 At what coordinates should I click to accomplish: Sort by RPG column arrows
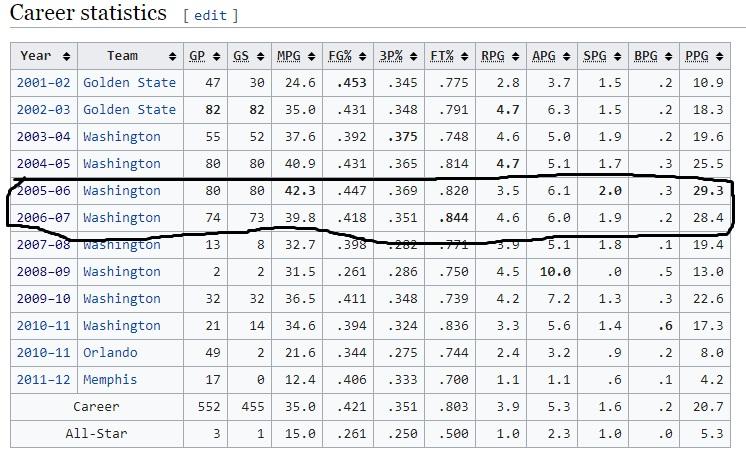(515, 57)
